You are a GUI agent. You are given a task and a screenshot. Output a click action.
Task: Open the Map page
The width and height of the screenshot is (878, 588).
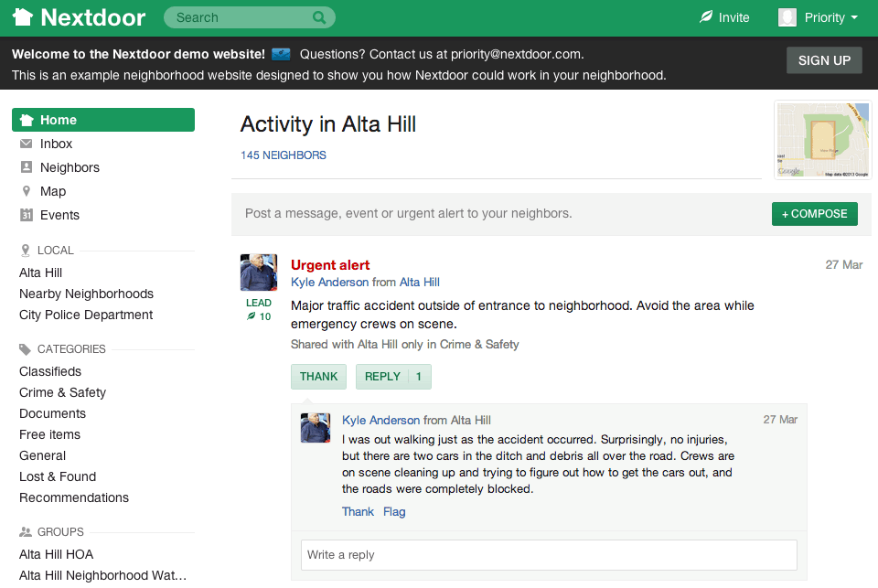[x=53, y=191]
